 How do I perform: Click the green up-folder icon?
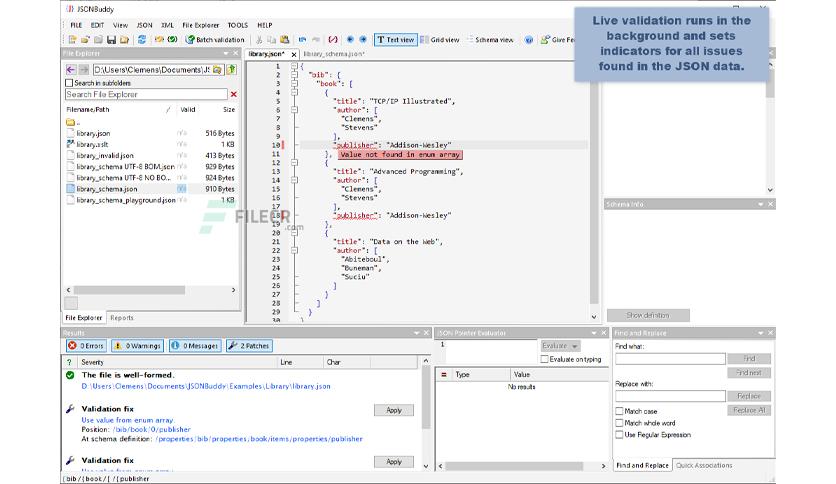(x=231, y=70)
